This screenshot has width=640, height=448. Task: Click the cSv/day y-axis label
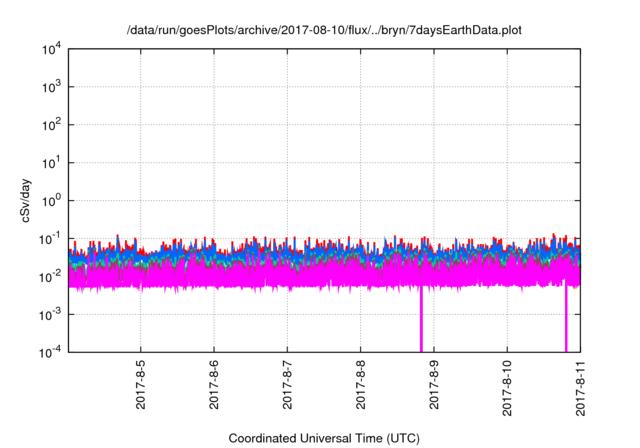[26, 200]
